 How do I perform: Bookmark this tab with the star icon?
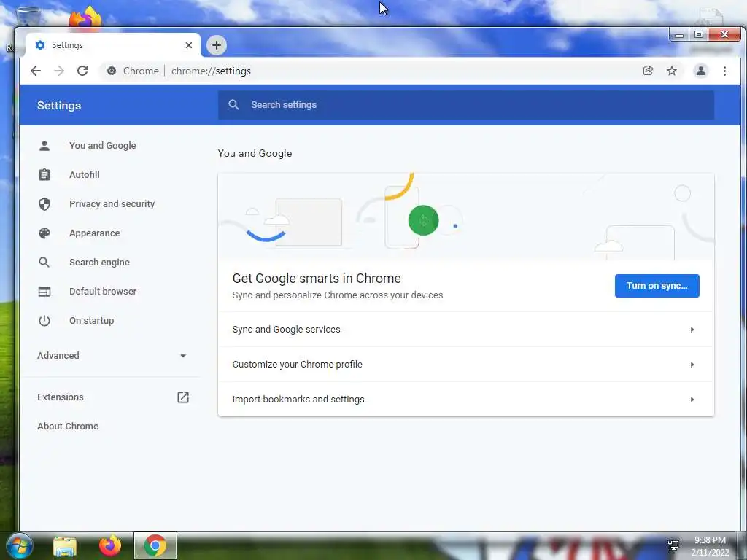(x=672, y=71)
